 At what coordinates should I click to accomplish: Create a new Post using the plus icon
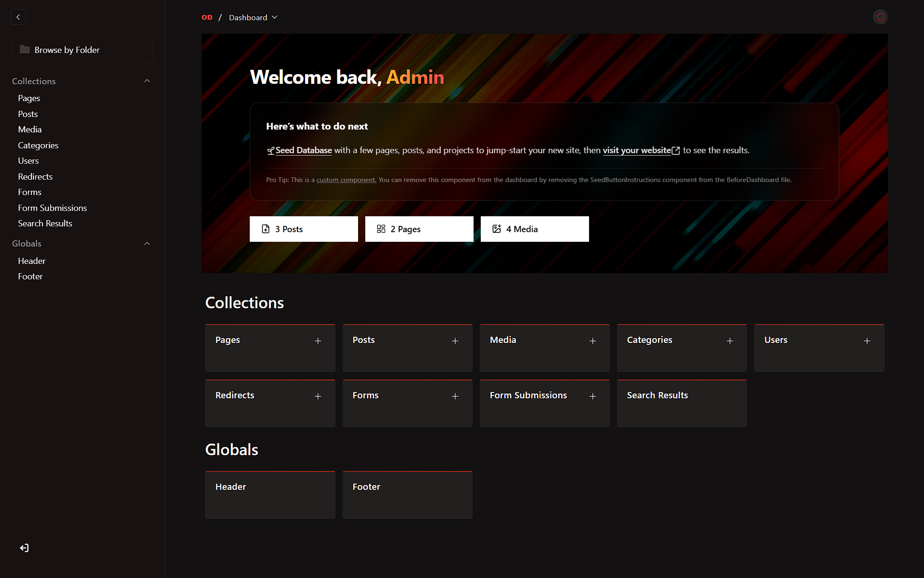click(x=455, y=341)
